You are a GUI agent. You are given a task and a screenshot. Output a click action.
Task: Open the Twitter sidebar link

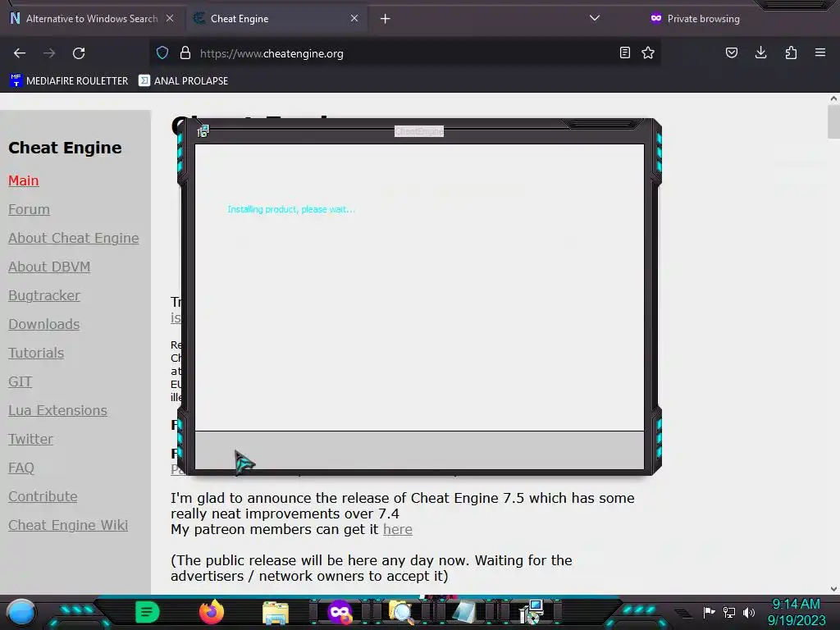(30, 440)
